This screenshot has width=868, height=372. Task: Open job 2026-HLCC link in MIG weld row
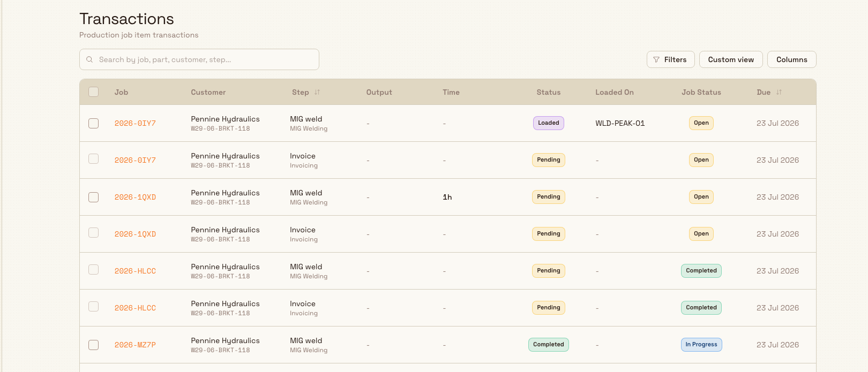[135, 271]
